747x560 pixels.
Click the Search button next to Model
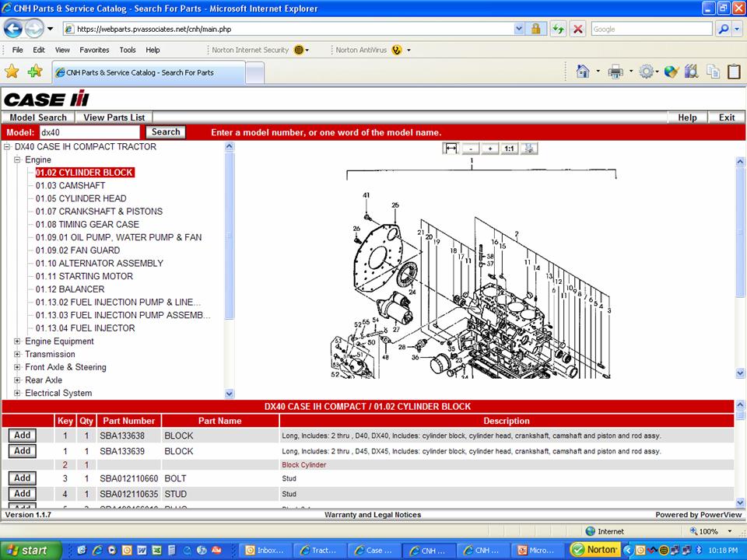[x=166, y=132]
